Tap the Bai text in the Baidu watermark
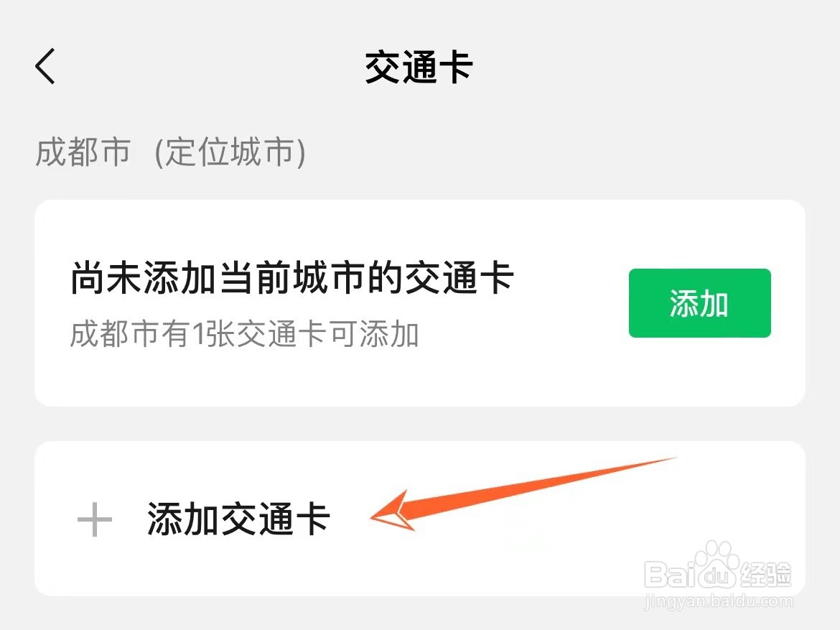840x630 pixels. click(669, 574)
